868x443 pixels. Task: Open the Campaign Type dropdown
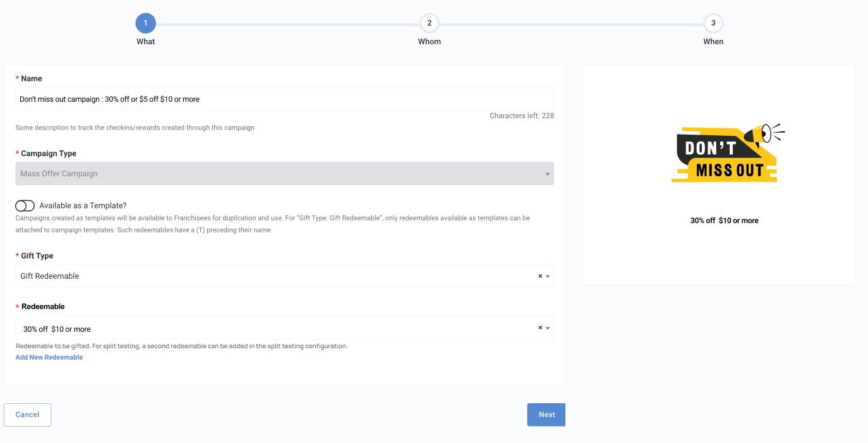[284, 174]
